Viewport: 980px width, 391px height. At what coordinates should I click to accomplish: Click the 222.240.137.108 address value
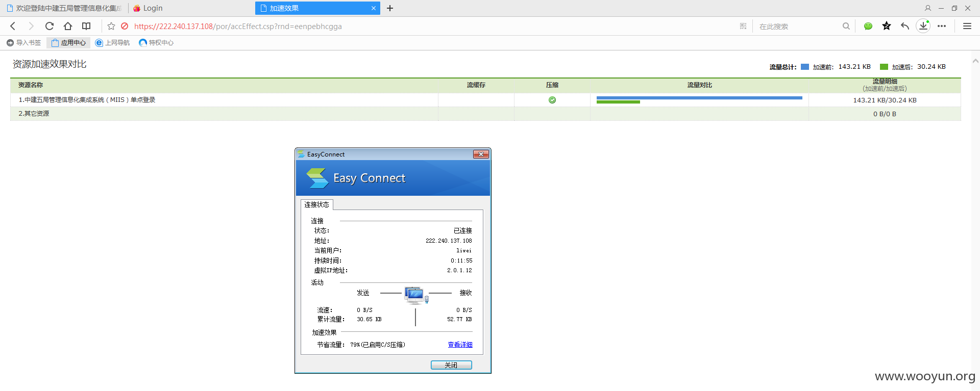(x=449, y=241)
